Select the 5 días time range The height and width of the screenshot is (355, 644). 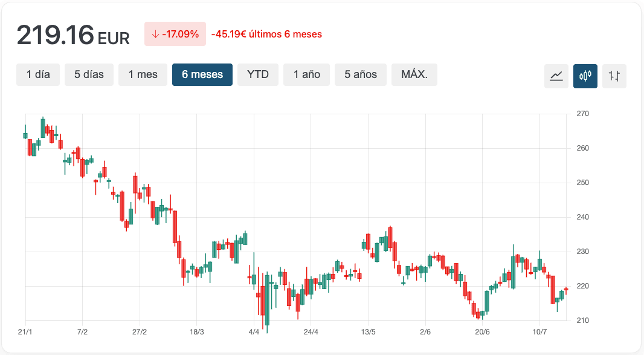click(x=89, y=75)
